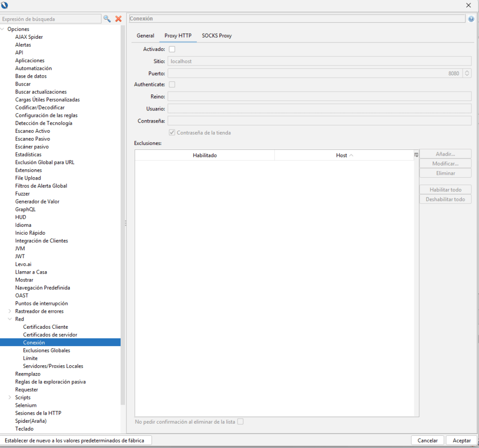The height and width of the screenshot is (448, 479).
Task: Switch to the General tab
Action: point(145,36)
